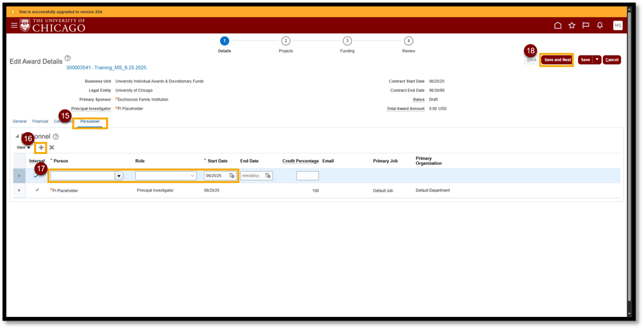Expand the Save button dropdown arrow
644x329 pixels.
point(597,60)
